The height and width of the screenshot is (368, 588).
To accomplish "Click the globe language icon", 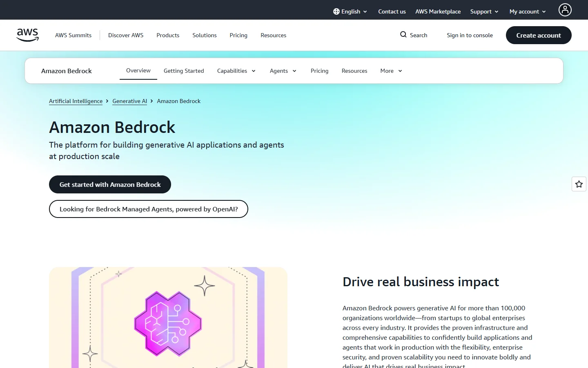I will 336,11.
